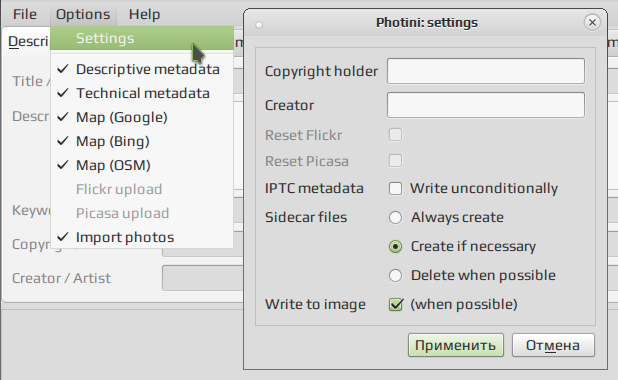Screen dimensions: 618x380
Task: Select Settings in Options menu
Action: (x=142, y=38)
